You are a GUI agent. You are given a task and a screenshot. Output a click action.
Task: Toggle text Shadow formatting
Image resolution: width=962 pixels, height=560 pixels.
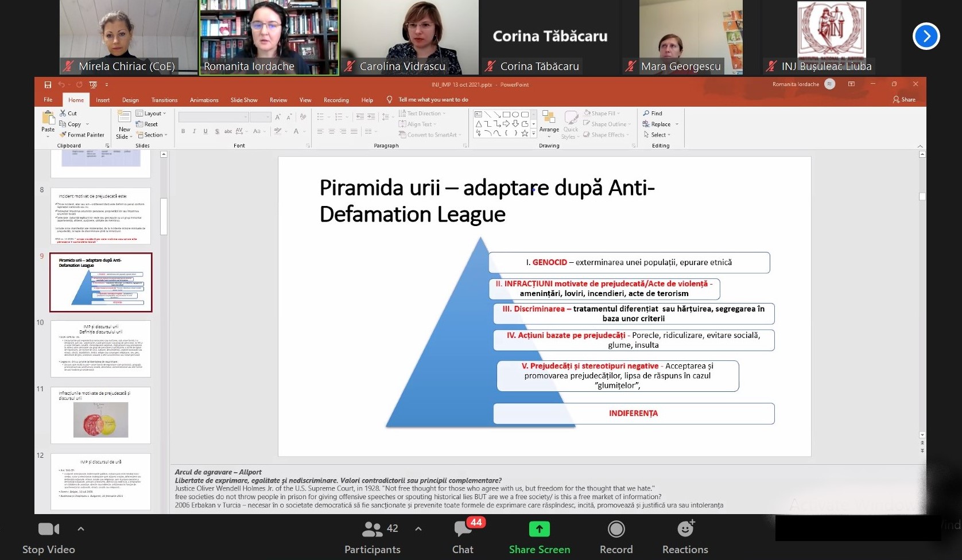[217, 131]
